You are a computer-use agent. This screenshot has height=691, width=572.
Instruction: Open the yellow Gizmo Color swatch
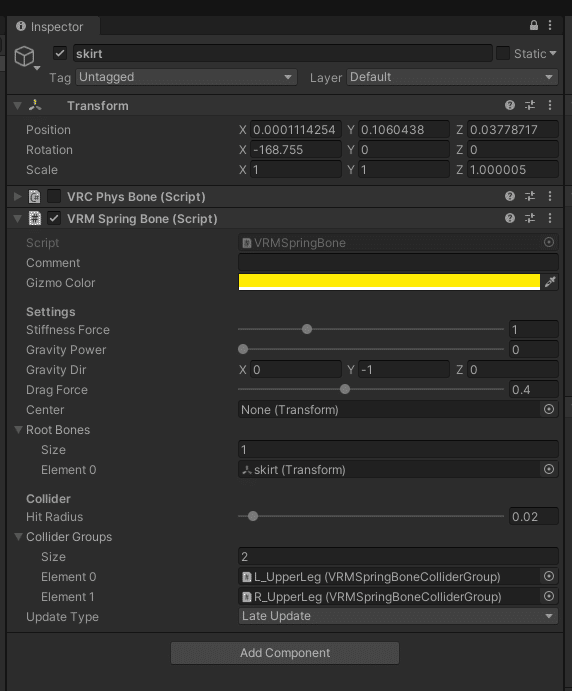[389, 282]
